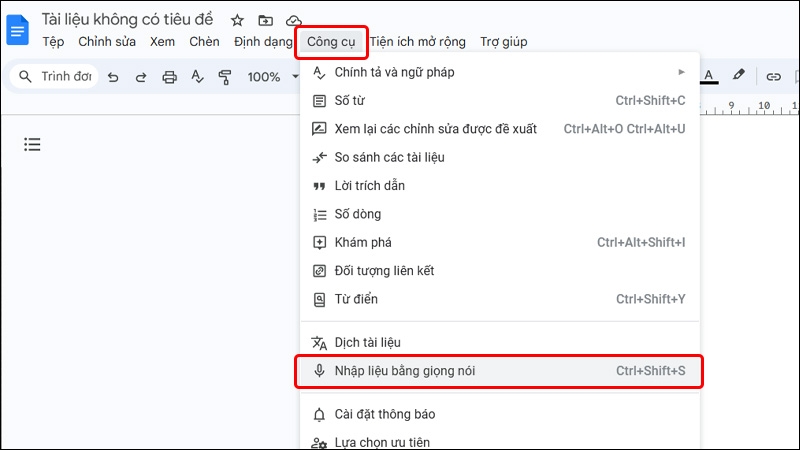Choose So sánh các tài liệu
The height and width of the screenshot is (450, 800).
(500, 157)
